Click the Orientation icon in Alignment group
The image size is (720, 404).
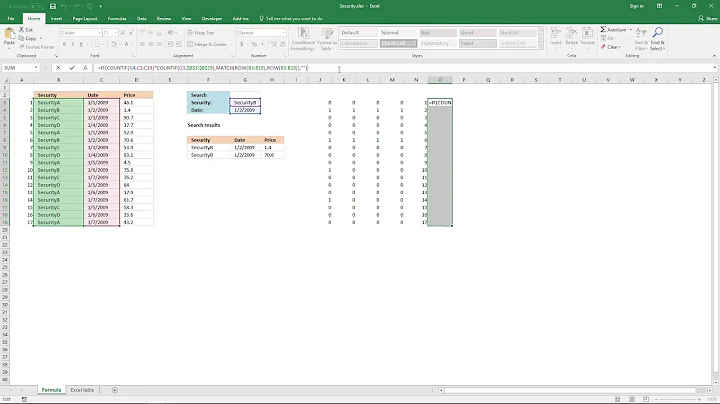[x=171, y=33]
